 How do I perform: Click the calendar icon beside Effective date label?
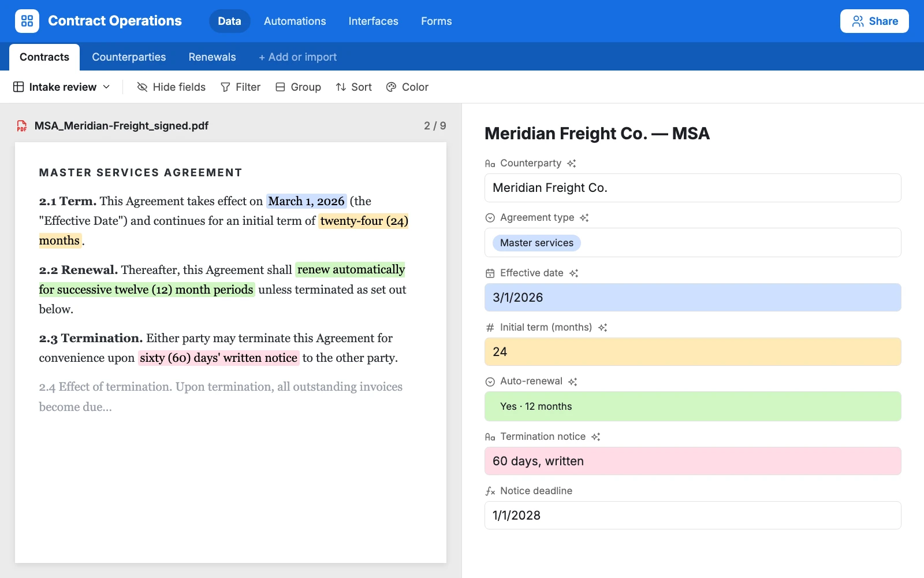(490, 273)
